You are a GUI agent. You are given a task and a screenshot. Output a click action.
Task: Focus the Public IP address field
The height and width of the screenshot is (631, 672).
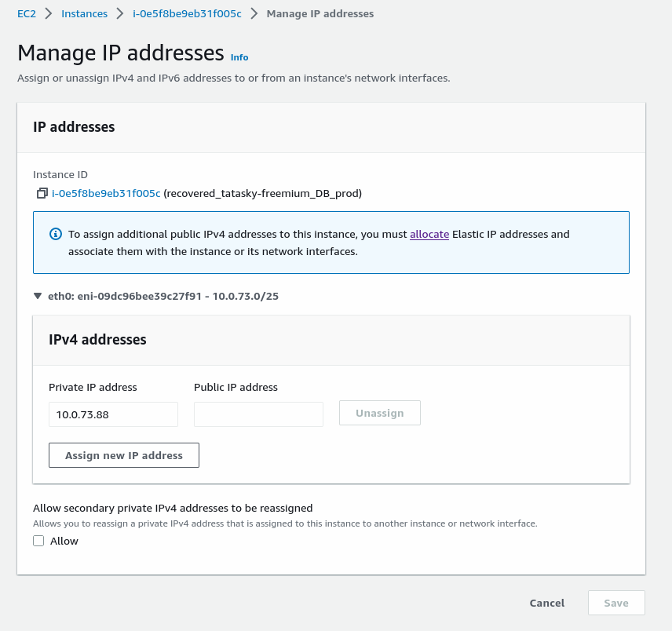click(258, 414)
